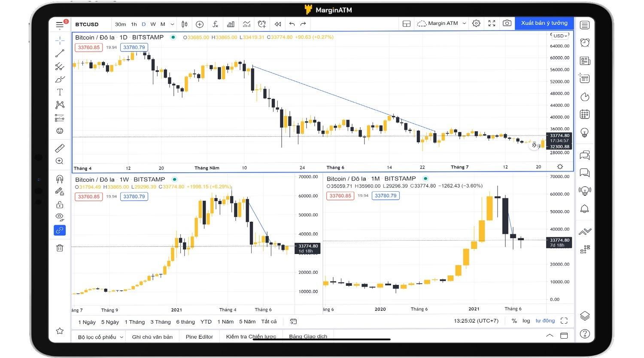Screen dimensions: 644x358
Task: Open the ideas lightbulb icon
Action: pos(585,132)
